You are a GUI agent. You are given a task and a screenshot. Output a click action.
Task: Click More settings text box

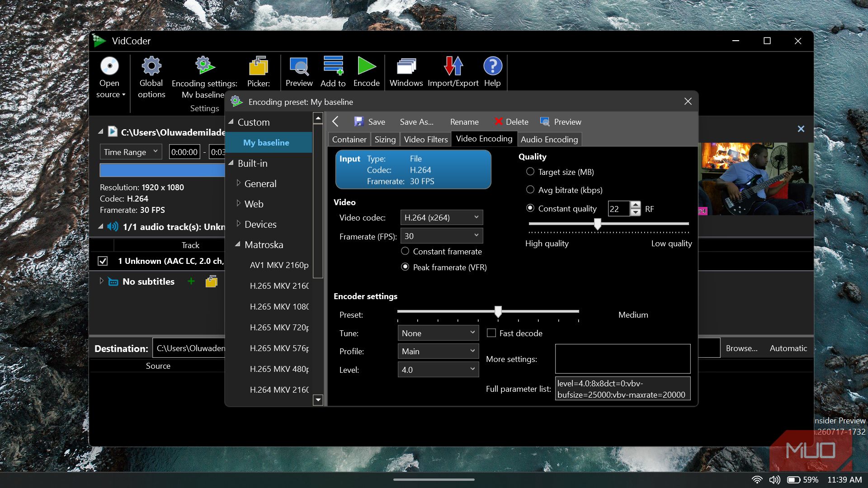[623, 359]
